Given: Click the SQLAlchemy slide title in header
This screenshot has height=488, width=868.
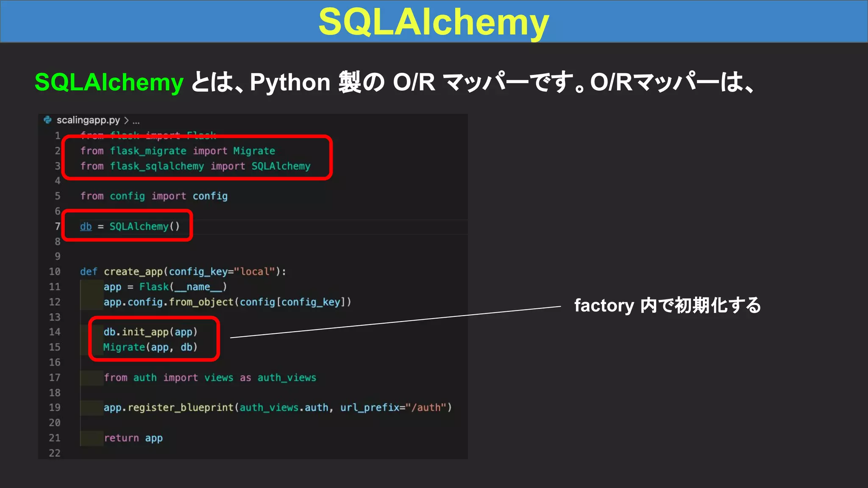Looking at the screenshot, I should pyautogui.click(x=433, y=22).
